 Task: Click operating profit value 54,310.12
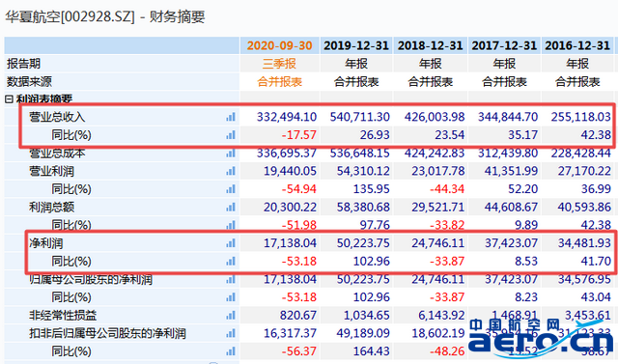tap(363, 171)
